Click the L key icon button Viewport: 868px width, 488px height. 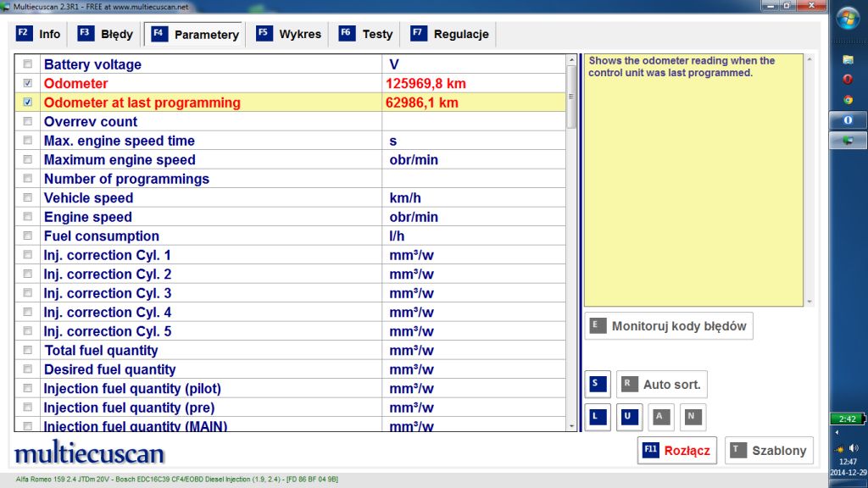click(x=598, y=417)
